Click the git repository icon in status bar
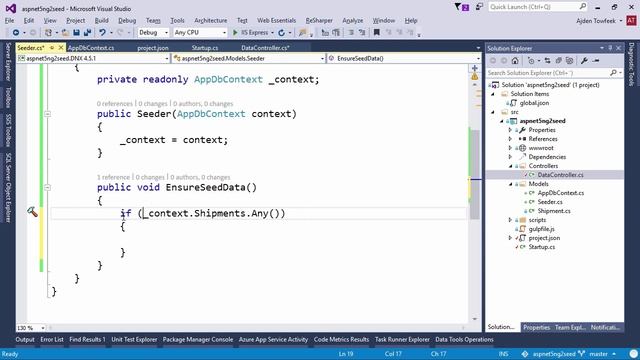 click(x=525, y=354)
